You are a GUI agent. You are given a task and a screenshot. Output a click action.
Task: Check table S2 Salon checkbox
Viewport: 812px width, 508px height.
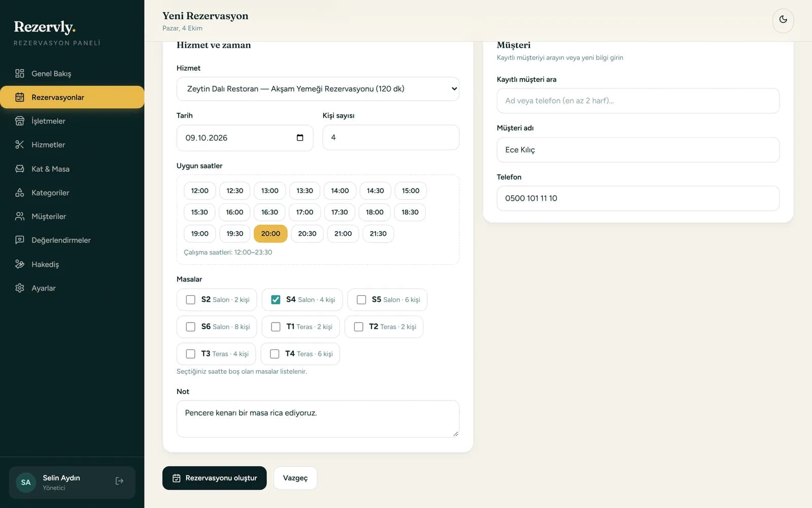point(190,300)
